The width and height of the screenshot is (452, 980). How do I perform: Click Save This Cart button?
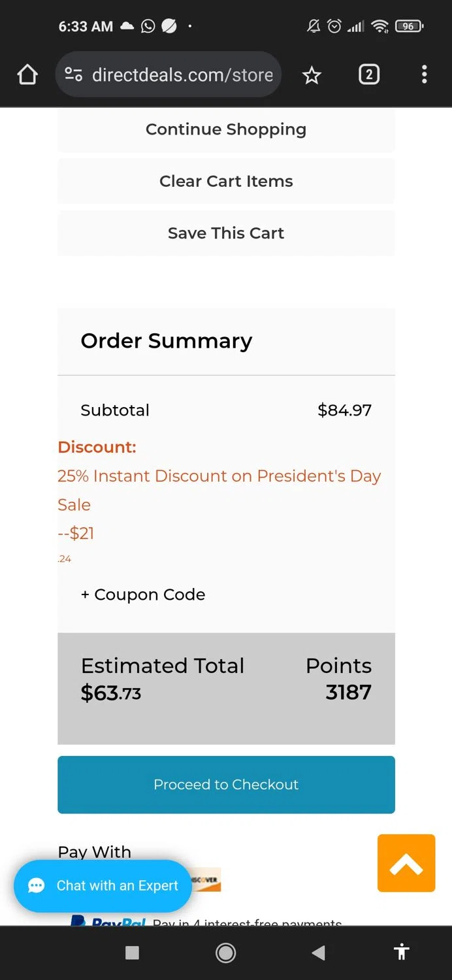click(226, 233)
